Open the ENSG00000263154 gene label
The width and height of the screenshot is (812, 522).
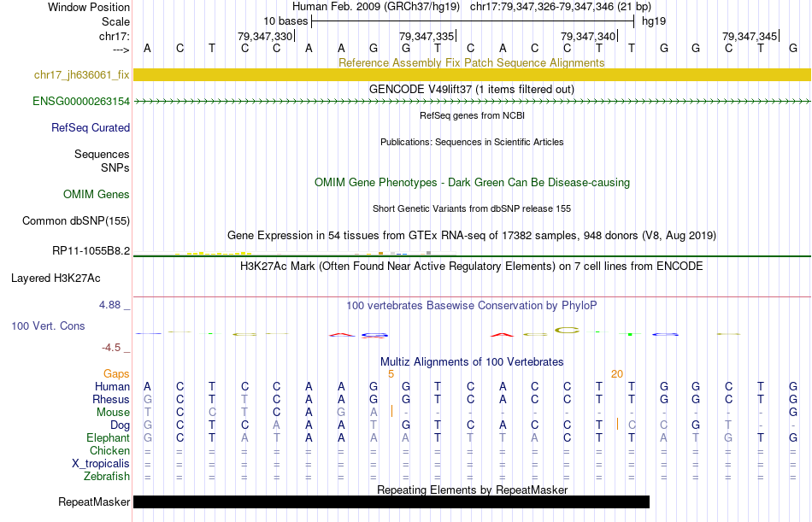(x=81, y=102)
